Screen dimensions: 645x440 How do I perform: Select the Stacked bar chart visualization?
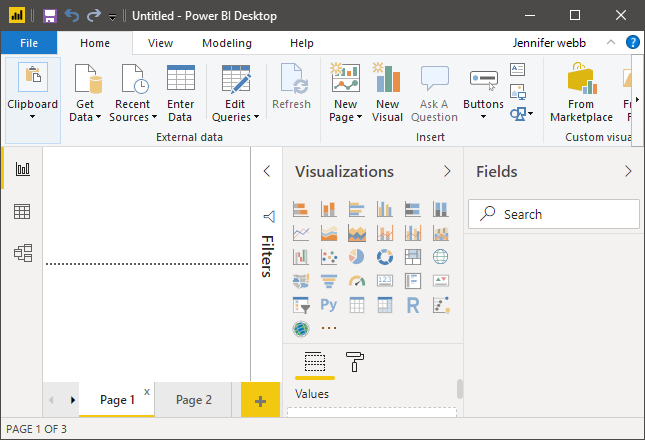tap(301, 209)
